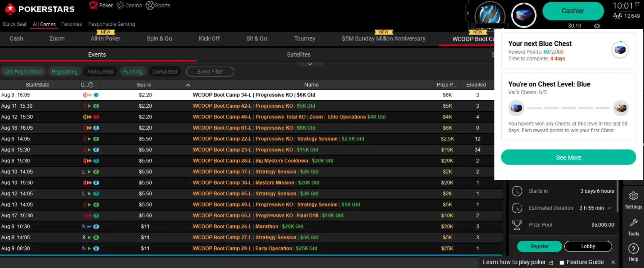Open the Favorites menu item

72,24
